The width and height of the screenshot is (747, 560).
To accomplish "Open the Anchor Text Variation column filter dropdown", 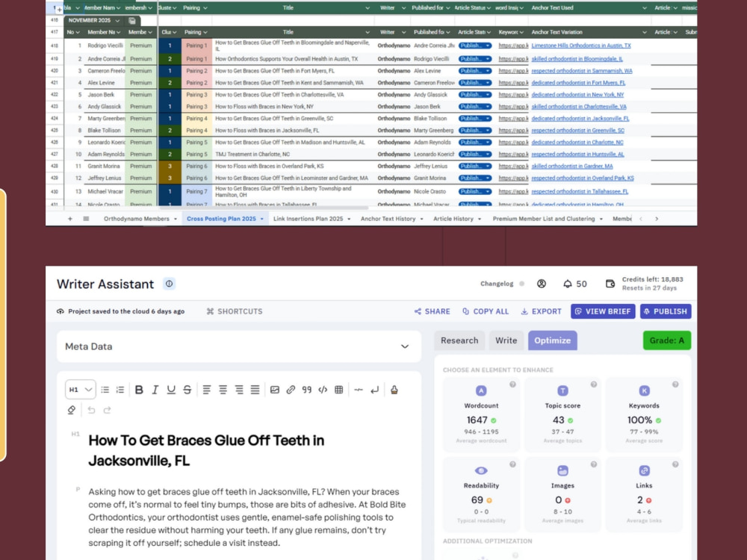I will [x=644, y=32].
